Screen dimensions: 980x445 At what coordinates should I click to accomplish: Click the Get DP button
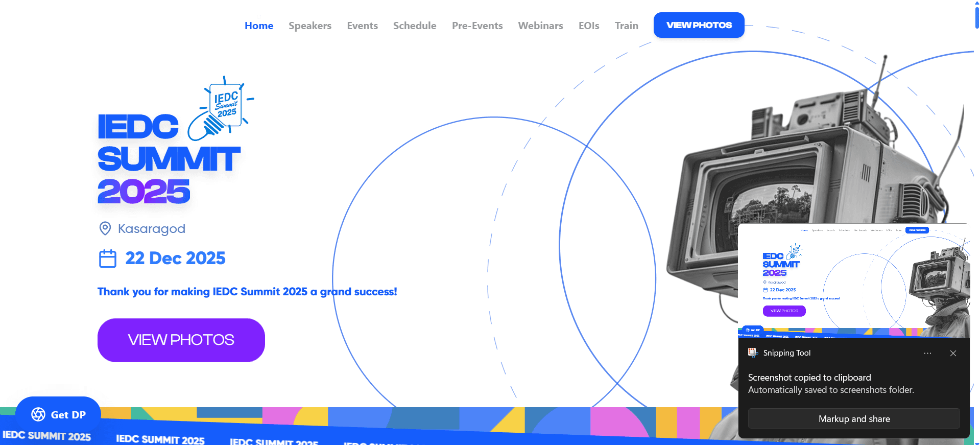[58, 414]
